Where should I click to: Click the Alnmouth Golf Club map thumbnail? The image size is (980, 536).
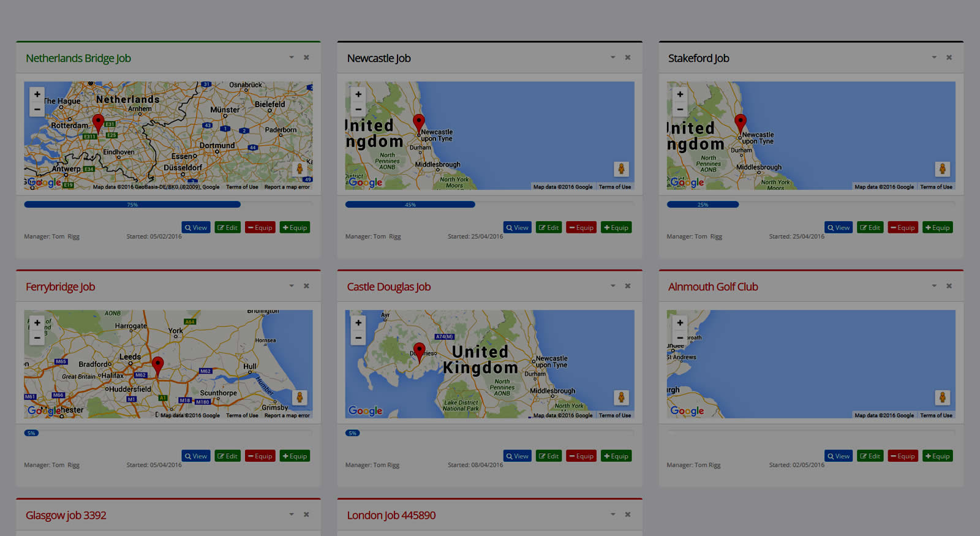811,364
